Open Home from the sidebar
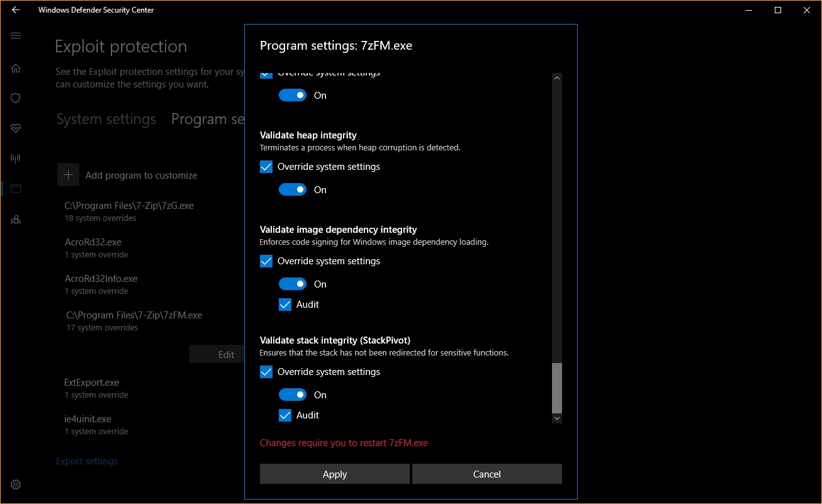This screenshot has width=822, height=504. [x=16, y=68]
